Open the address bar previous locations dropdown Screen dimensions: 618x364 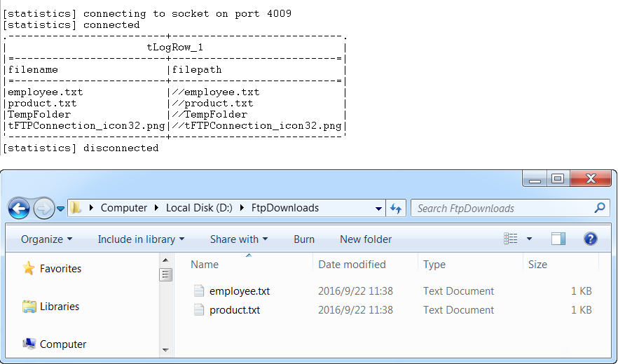click(x=378, y=209)
